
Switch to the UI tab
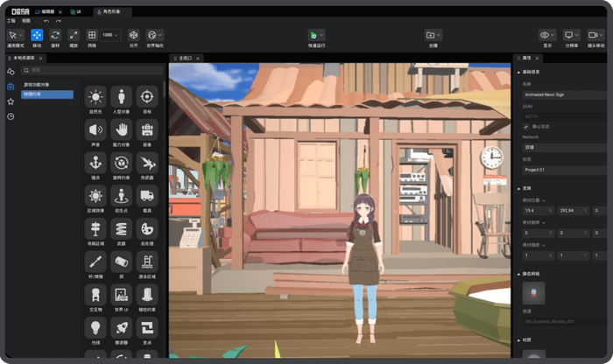[76, 11]
